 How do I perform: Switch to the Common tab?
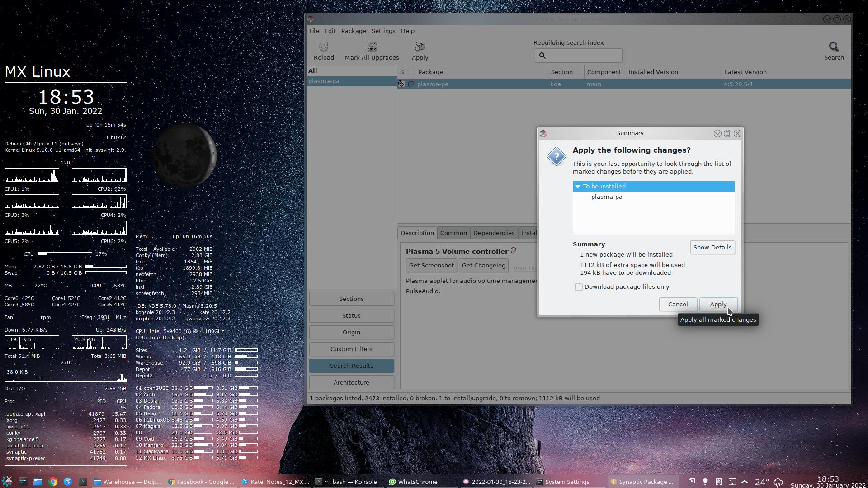pyautogui.click(x=453, y=233)
